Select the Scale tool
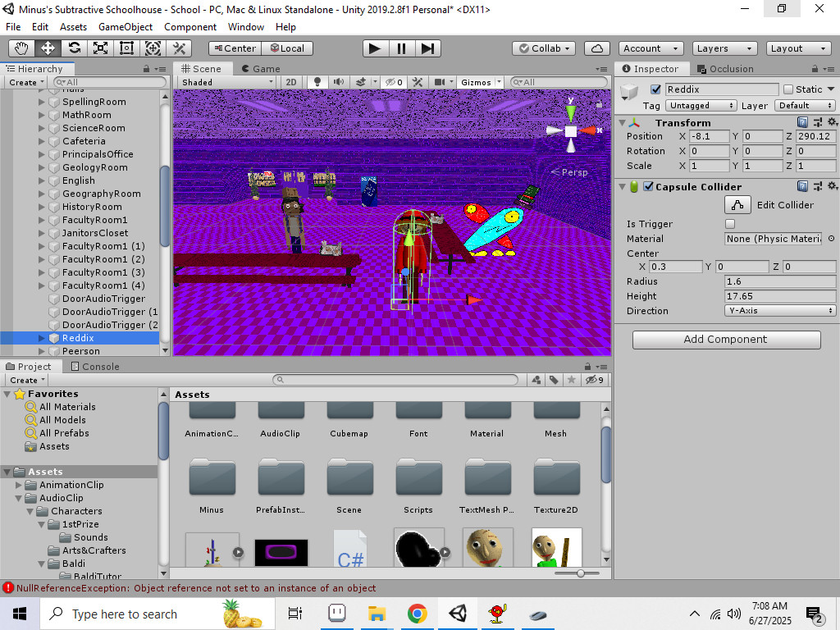This screenshot has height=630, width=840. pyautogui.click(x=100, y=48)
